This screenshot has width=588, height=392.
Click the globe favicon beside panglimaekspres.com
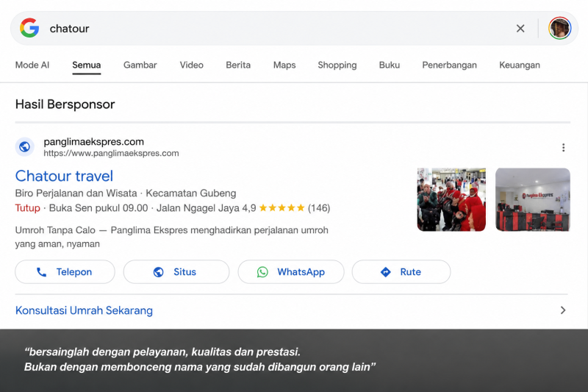(25, 146)
